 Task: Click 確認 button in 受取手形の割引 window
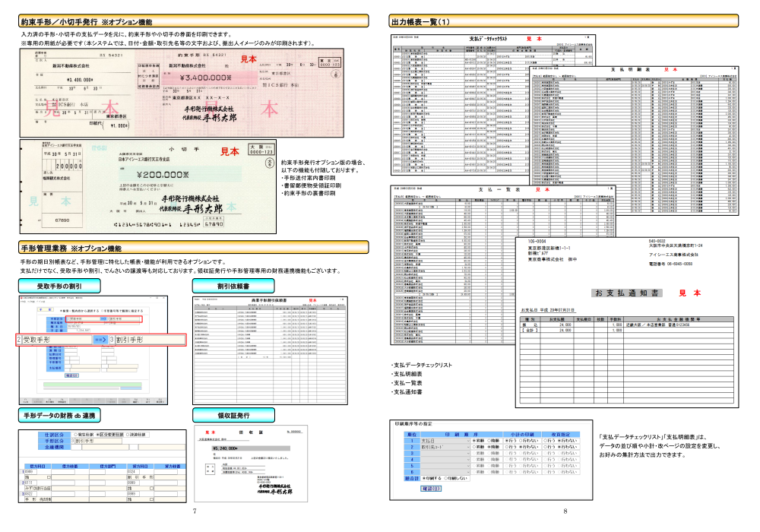71,375
